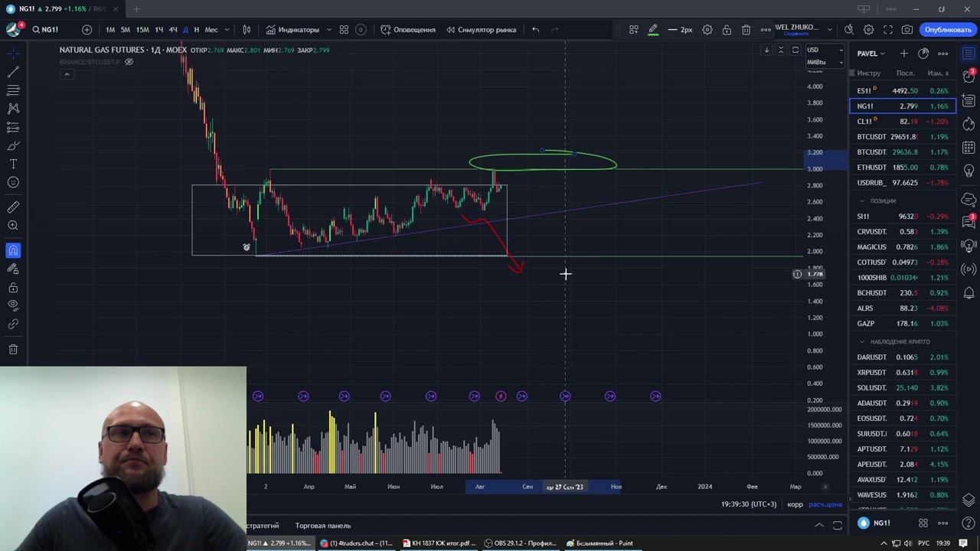This screenshot has height=551, width=980.
Task: Toggle visibility of BINANCE:BTCUSDT.P comparison symbol
Action: pos(129,61)
